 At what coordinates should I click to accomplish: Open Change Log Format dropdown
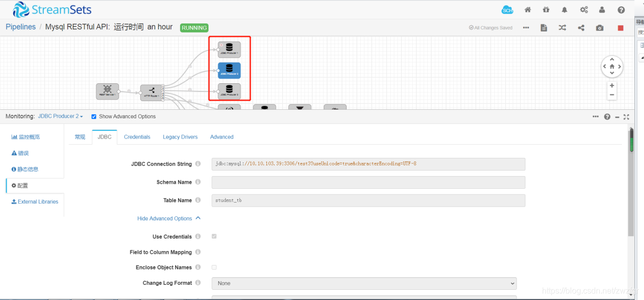tap(364, 283)
